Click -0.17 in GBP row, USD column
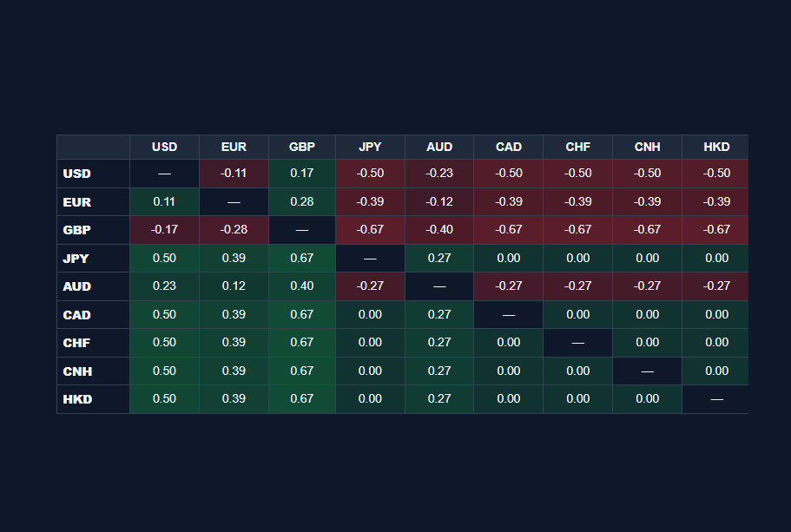 click(x=164, y=230)
